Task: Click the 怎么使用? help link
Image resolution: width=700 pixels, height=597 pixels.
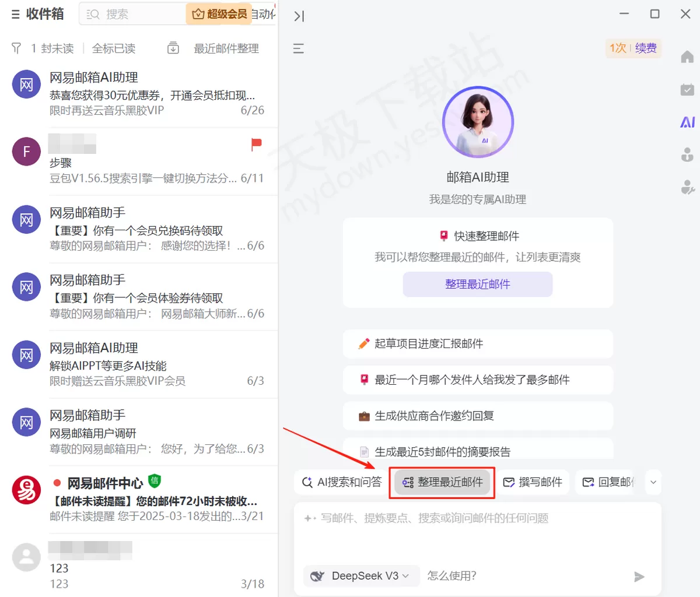Action: (x=452, y=576)
